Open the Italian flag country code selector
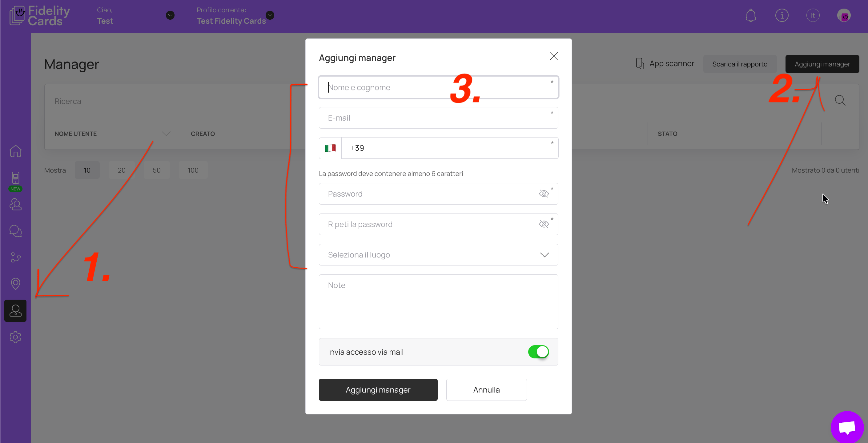Screen dimensions: 868x443 [x=330, y=148]
